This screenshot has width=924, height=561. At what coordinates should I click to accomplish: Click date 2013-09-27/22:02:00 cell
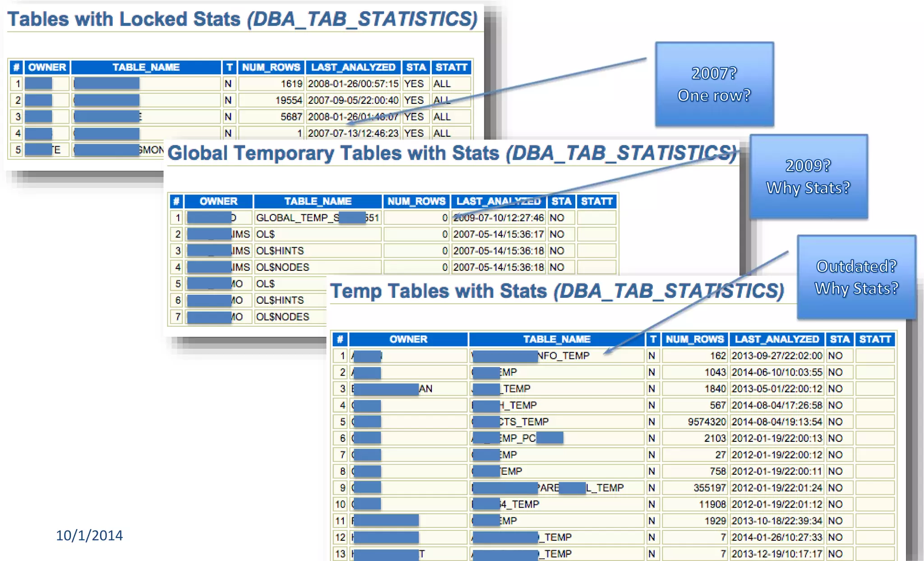776,356
